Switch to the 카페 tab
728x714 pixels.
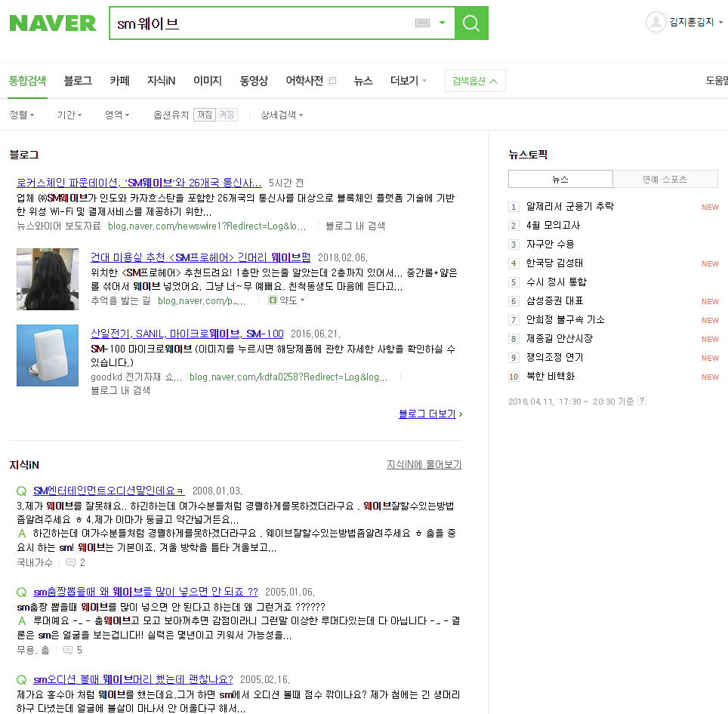pyautogui.click(x=119, y=81)
